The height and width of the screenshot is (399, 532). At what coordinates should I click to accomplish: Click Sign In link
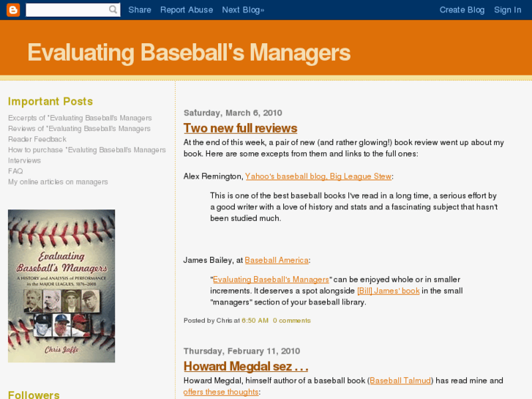click(x=508, y=10)
